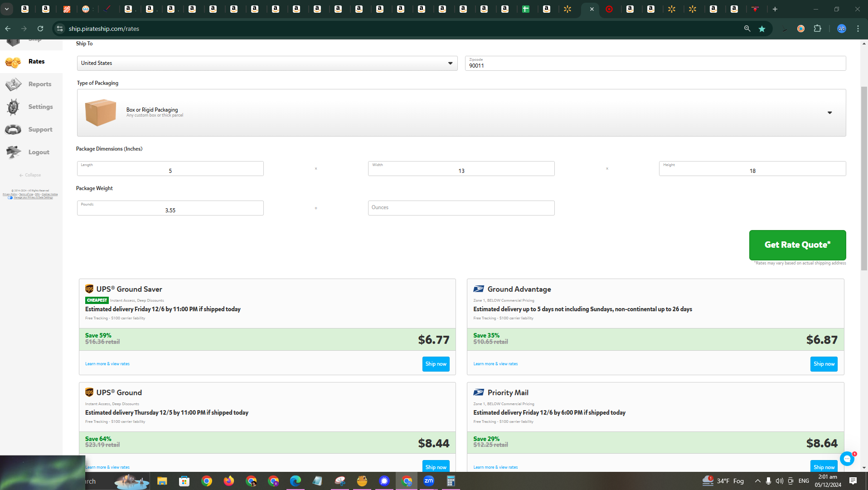868x490 pixels.
Task: Click the Pounds weight field
Action: pos(170,208)
